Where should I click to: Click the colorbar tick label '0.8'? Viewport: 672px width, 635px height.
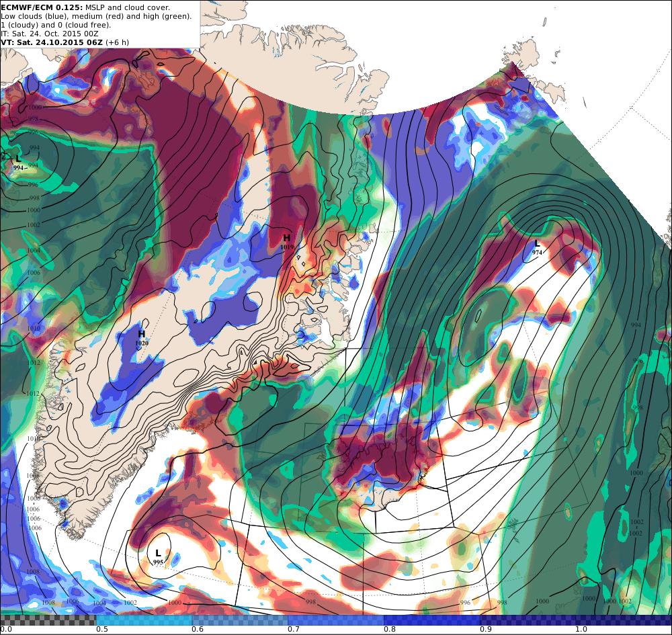(390, 630)
